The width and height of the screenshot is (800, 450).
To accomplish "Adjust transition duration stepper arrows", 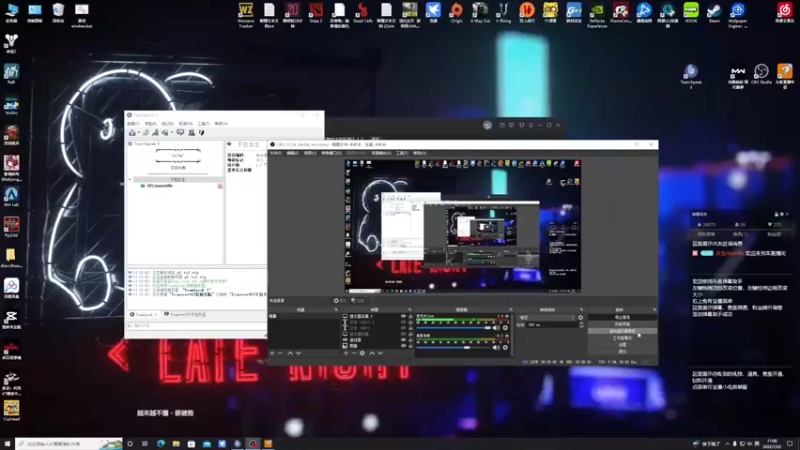I will (x=581, y=324).
